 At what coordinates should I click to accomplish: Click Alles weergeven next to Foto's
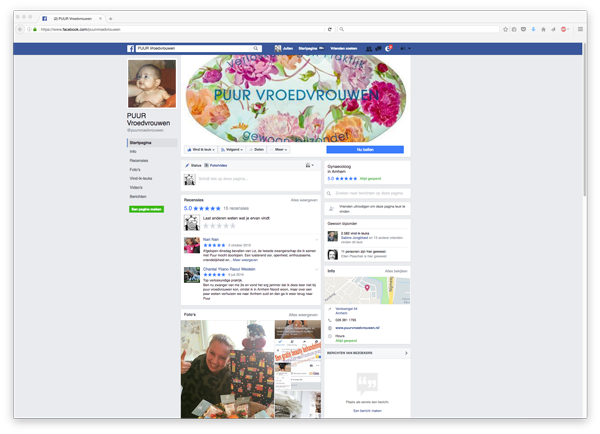[303, 315]
